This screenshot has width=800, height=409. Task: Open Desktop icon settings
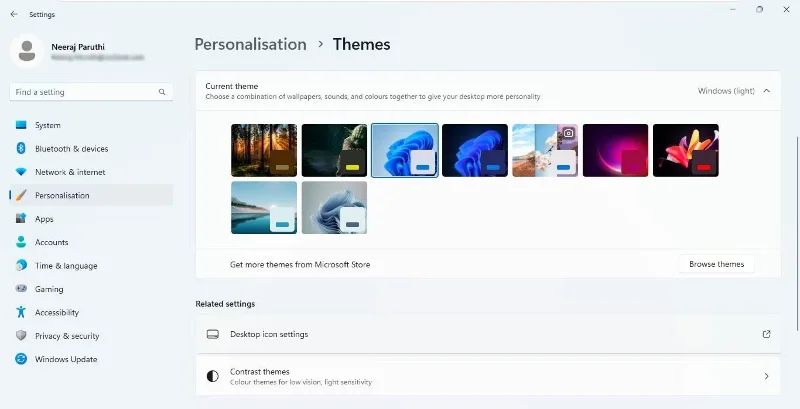(x=488, y=334)
